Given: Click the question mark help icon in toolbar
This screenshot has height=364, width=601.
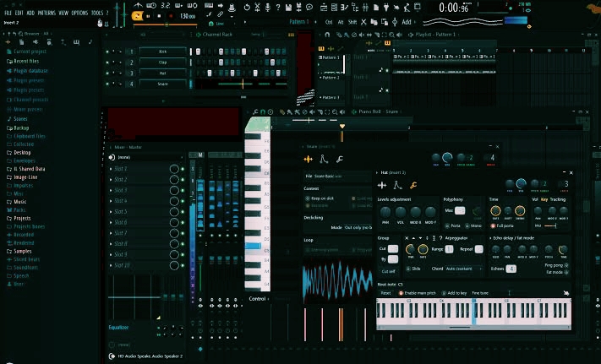Looking at the screenshot, I should 278,7.
